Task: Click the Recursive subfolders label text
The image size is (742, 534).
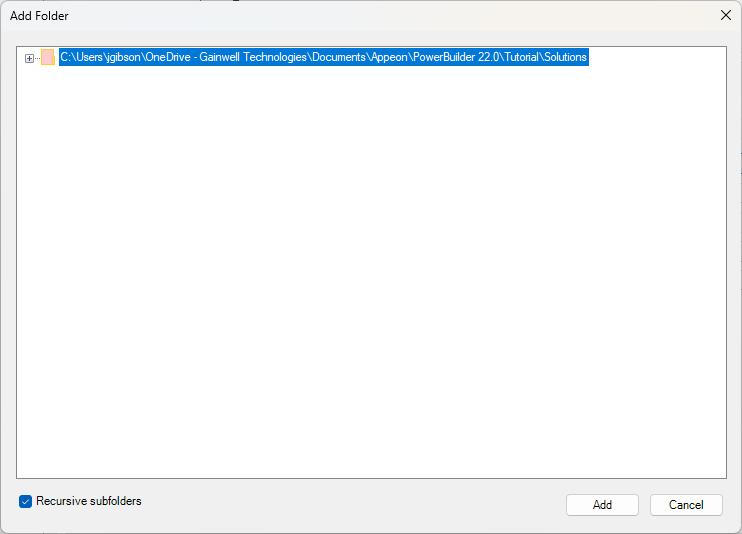Action: 89,501
